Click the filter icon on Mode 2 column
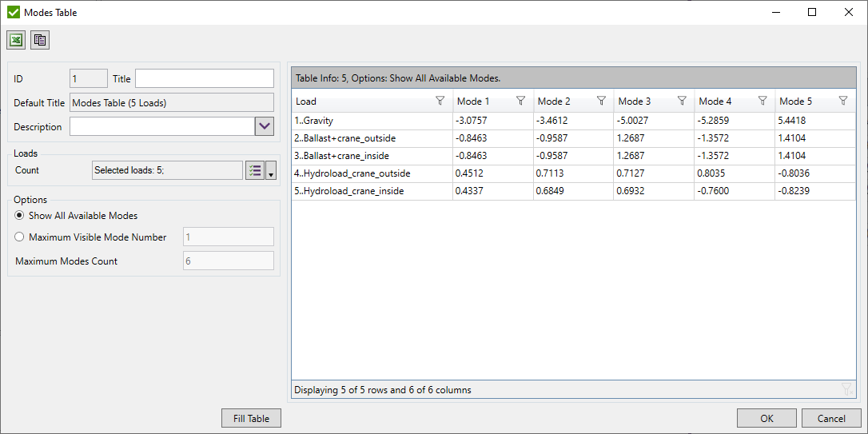The height and width of the screenshot is (434, 868). [601, 101]
